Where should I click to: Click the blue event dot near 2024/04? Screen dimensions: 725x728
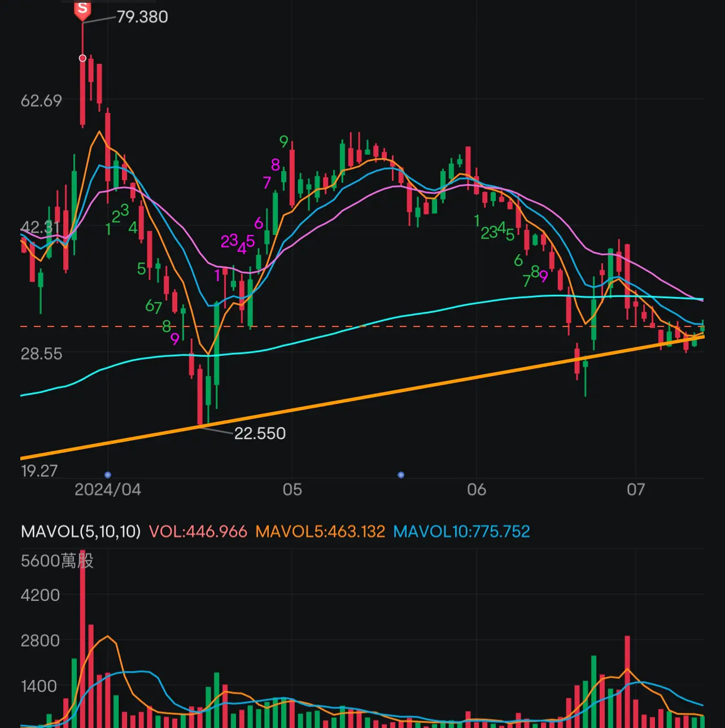pos(108,475)
